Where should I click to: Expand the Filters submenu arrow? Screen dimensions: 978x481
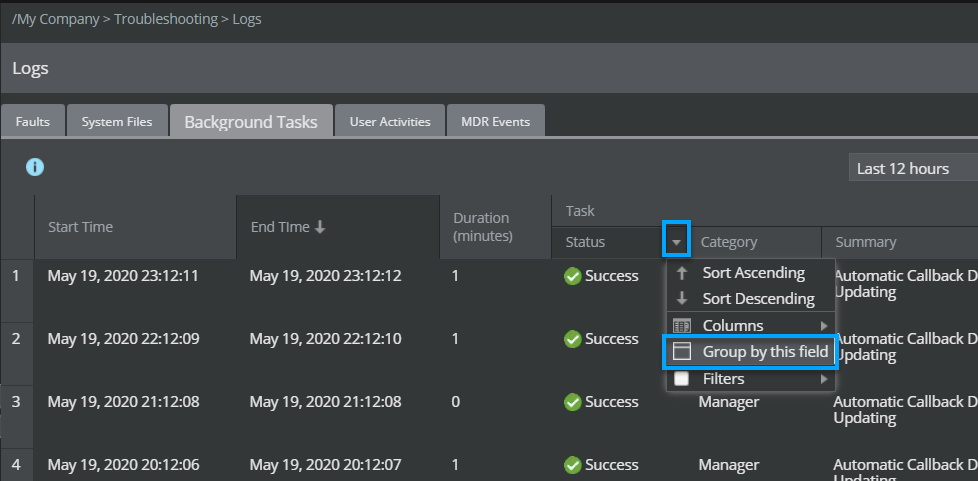(824, 379)
